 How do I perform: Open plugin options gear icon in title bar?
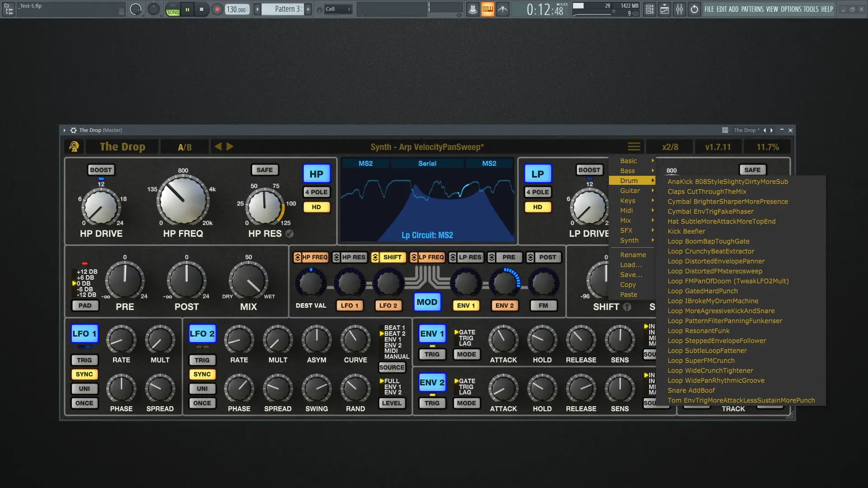(x=73, y=130)
